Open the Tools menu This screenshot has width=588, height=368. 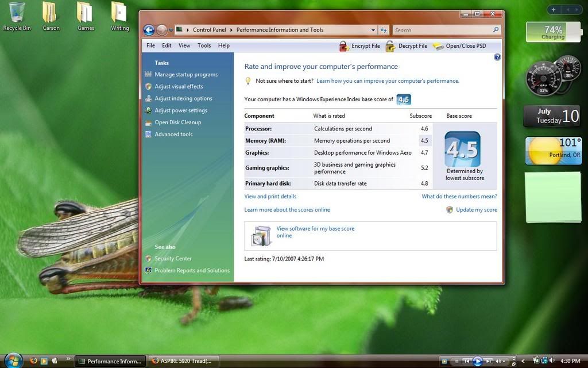click(x=204, y=45)
